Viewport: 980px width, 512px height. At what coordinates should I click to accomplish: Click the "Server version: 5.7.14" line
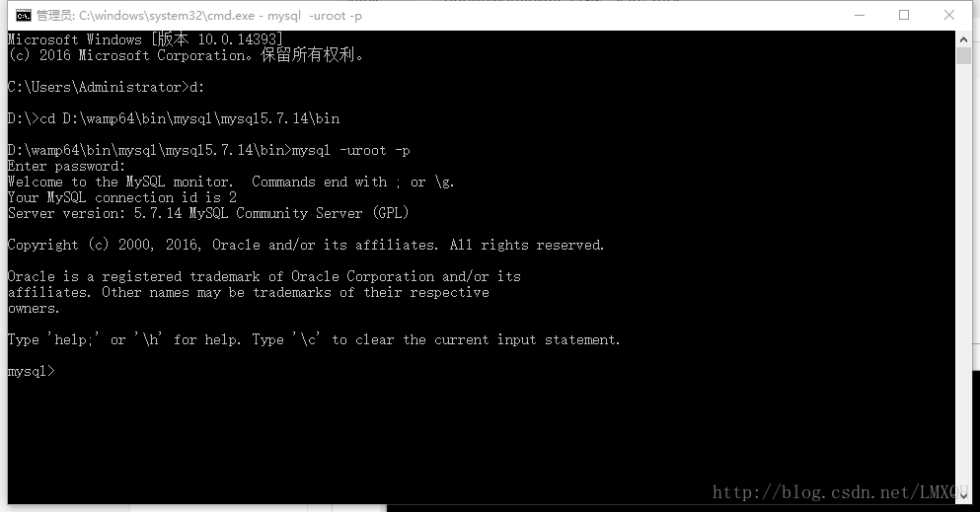[208, 213]
